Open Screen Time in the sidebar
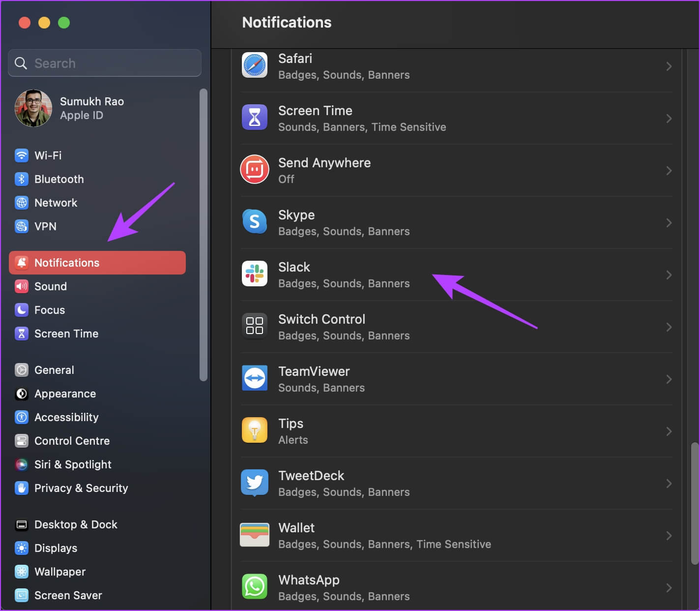700x611 pixels. [x=66, y=334]
